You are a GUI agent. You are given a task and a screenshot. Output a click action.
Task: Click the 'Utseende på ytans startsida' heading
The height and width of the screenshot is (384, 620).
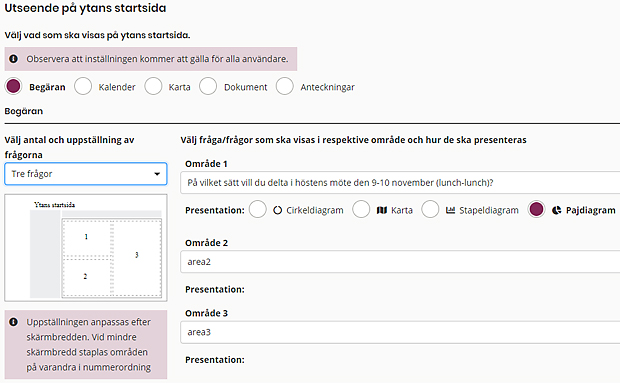85,8
